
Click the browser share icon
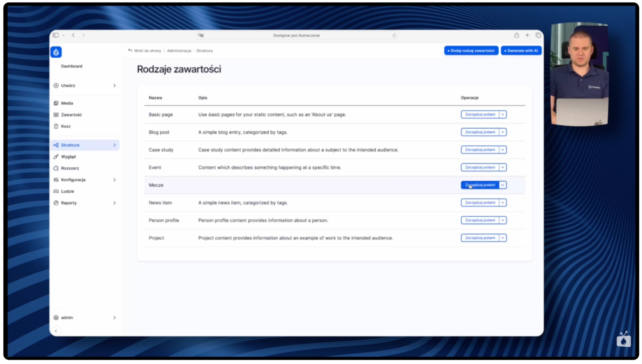point(517,35)
